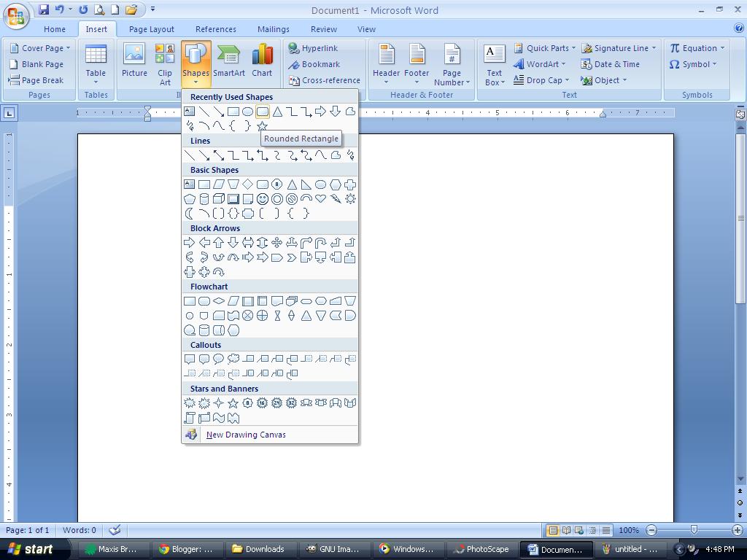Screen dimensions: 747x560
Task: Select the Lightning Bolt basic shape
Action: click(x=336, y=198)
